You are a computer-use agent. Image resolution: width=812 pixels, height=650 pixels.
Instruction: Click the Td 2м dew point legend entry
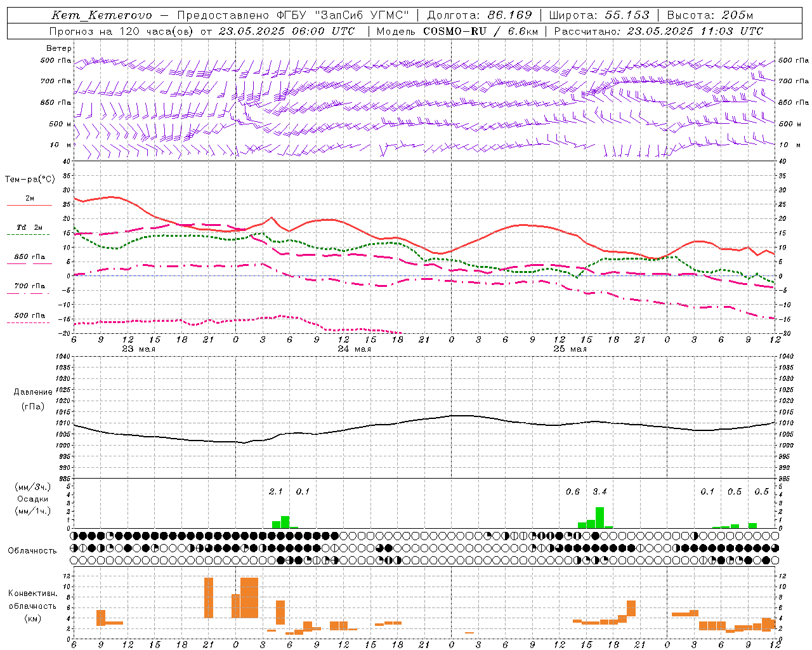pyautogui.click(x=30, y=227)
